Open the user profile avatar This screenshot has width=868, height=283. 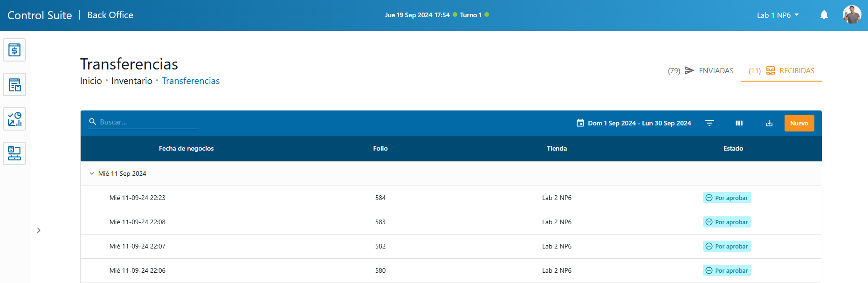[x=852, y=15]
